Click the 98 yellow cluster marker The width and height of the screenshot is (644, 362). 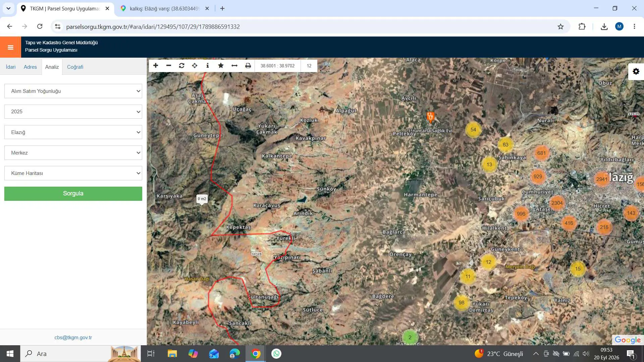tap(462, 303)
